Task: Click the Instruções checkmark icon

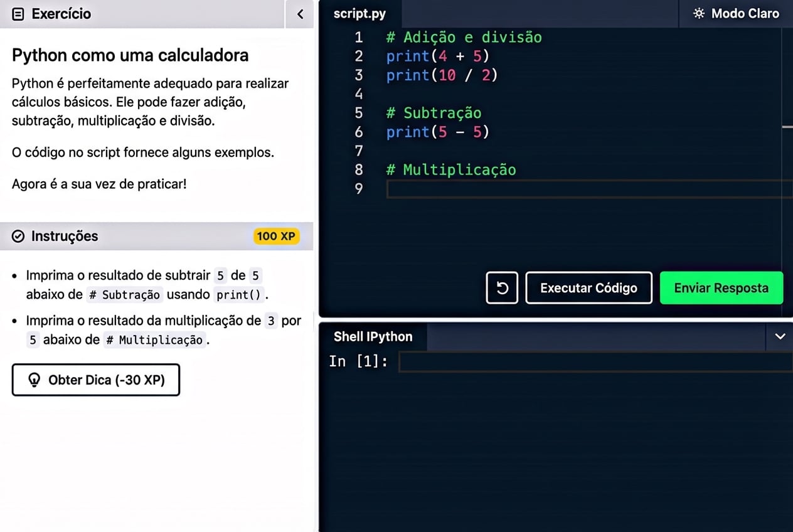Action: [19, 237]
